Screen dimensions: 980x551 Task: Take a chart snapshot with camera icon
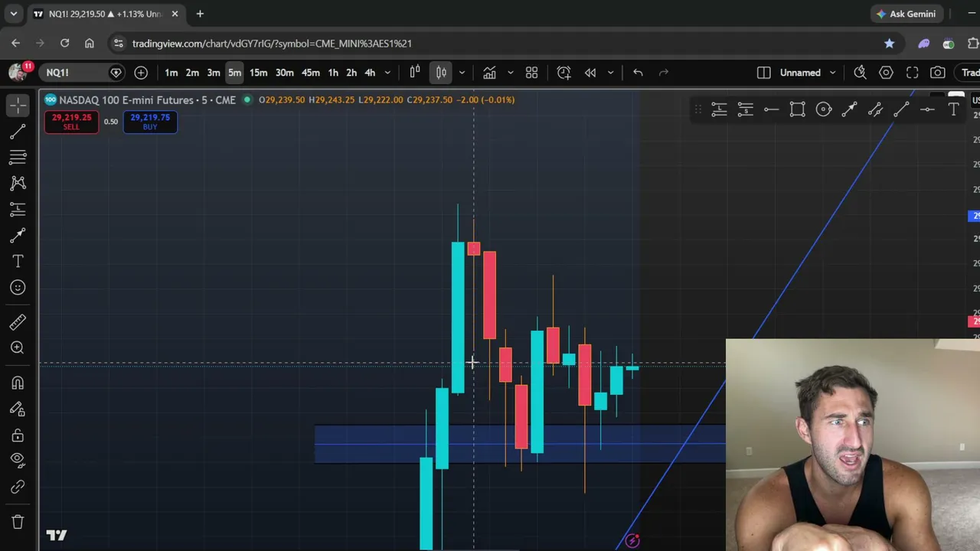[938, 73]
